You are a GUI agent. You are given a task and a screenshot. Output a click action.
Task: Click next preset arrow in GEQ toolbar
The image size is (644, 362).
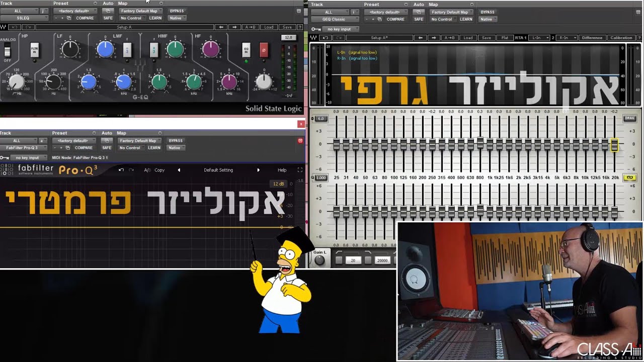click(x=434, y=38)
